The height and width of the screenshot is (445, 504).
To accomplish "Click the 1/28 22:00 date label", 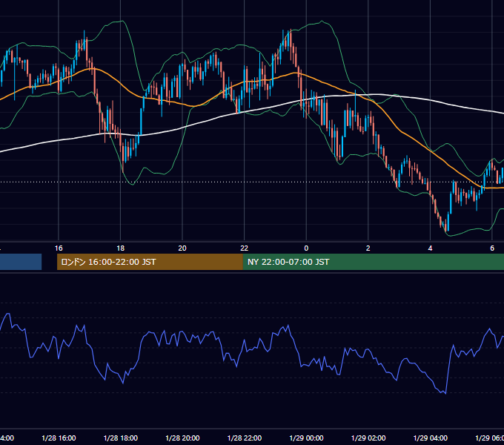I will (x=245, y=438).
